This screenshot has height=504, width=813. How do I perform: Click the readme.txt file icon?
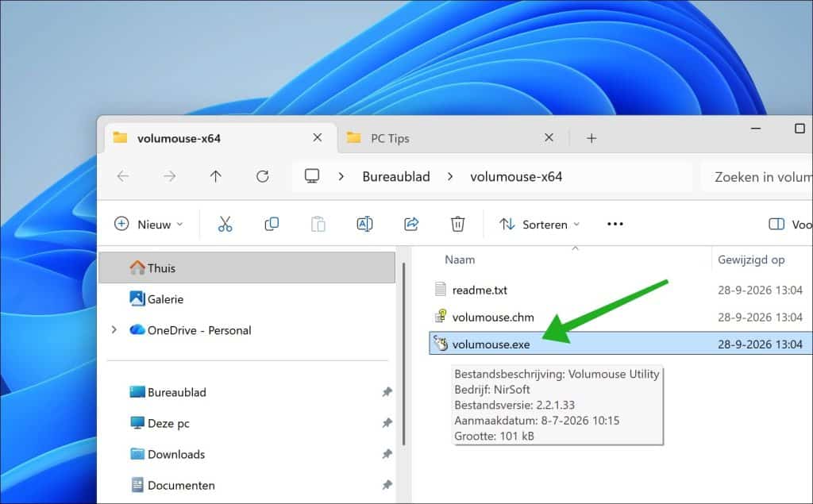click(440, 289)
